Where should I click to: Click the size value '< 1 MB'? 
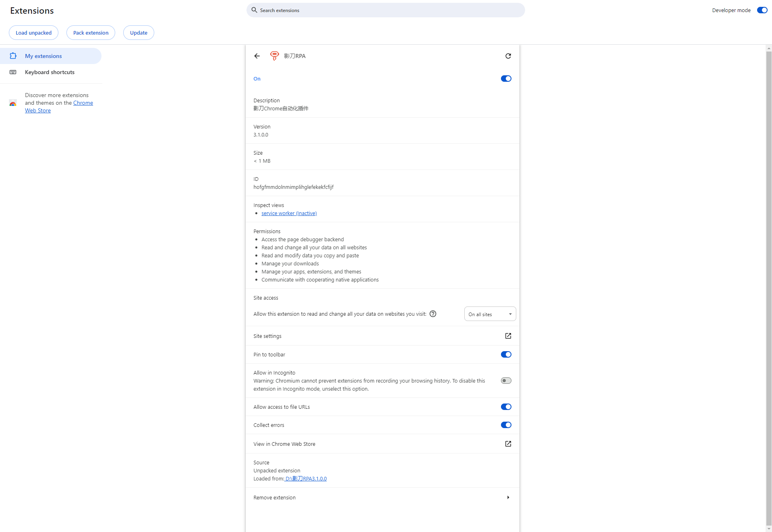pos(262,161)
